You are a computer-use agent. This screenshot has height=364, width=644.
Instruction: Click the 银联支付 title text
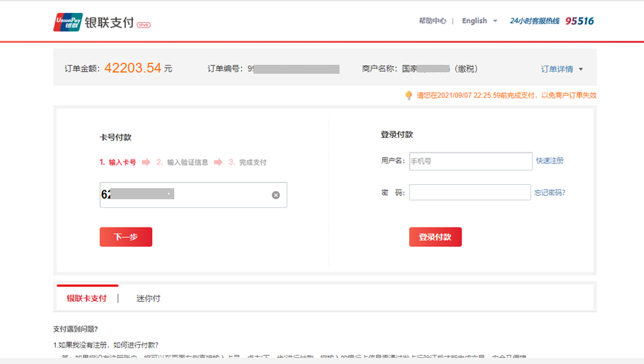click(110, 22)
